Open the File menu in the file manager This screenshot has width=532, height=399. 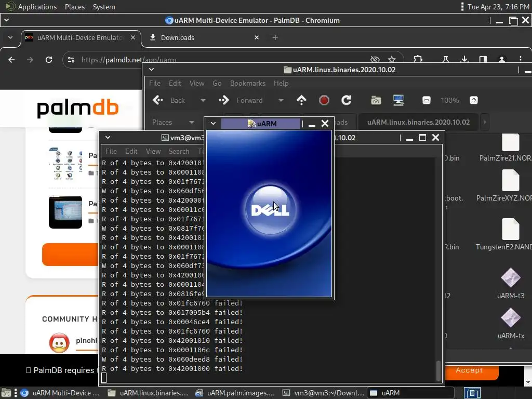155,83
